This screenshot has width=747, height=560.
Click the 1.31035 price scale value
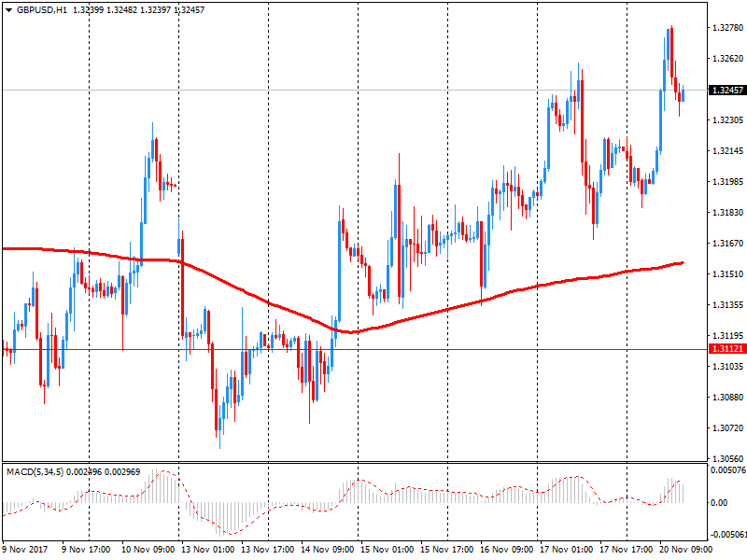(x=727, y=366)
